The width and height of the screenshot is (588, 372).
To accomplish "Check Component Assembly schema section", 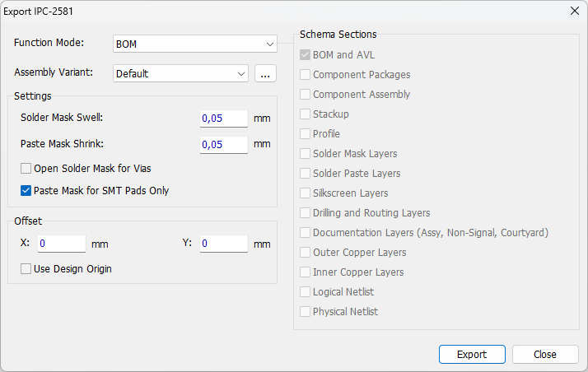I will [305, 95].
